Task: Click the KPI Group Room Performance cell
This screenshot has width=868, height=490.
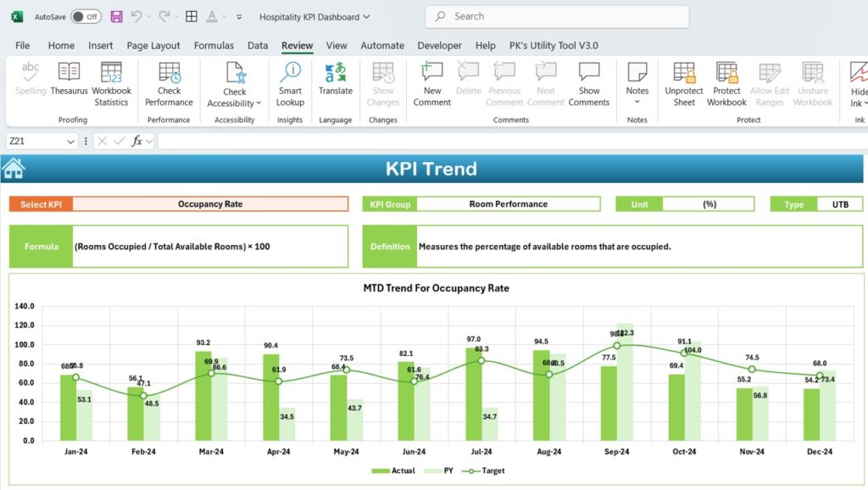Action: tap(509, 203)
